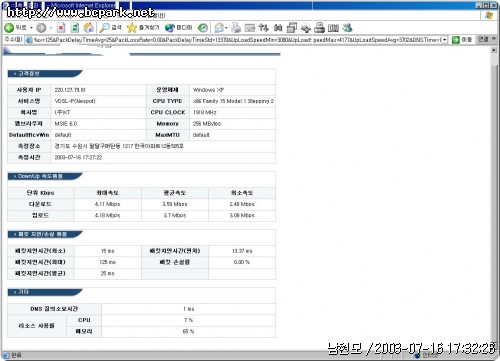
Task: Click the Windows XP operating system value
Action: (x=208, y=90)
